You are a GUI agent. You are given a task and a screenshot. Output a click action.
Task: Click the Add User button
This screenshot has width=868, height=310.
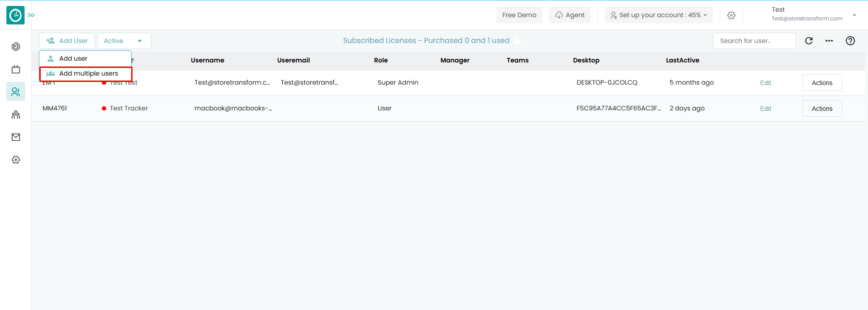pos(67,41)
